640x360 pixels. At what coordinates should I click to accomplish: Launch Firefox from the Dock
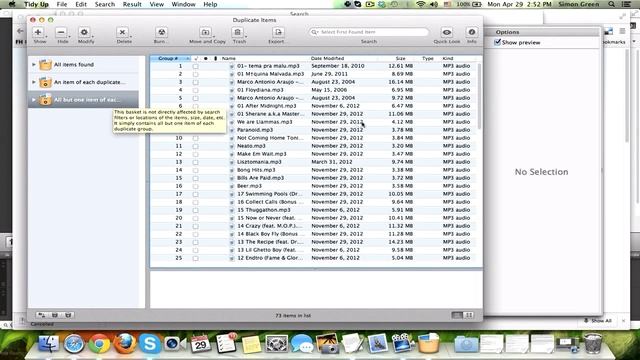[124, 344]
